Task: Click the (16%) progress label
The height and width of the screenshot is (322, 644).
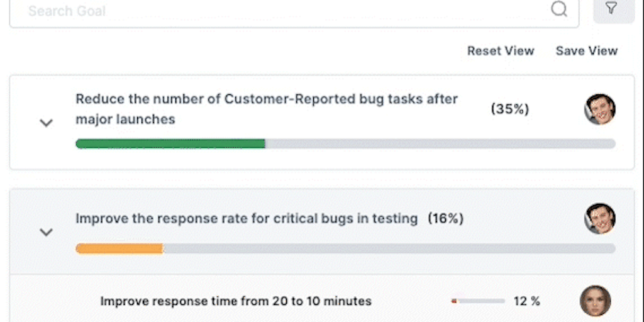Action: pyautogui.click(x=445, y=219)
